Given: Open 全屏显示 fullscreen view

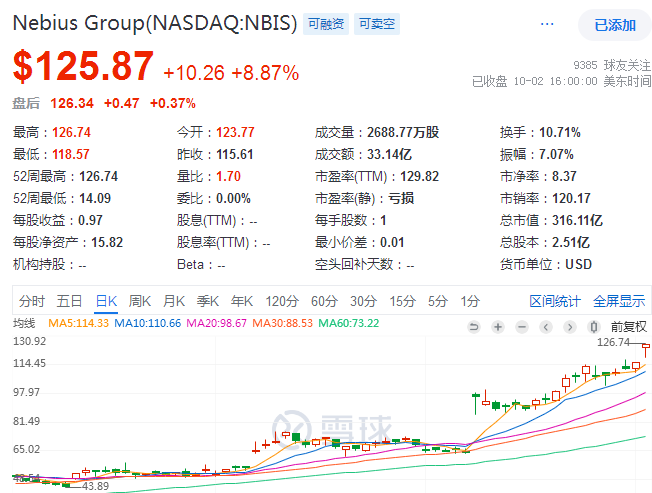Looking at the screenshot, I should pyautogui.click(x=619, y=301).
